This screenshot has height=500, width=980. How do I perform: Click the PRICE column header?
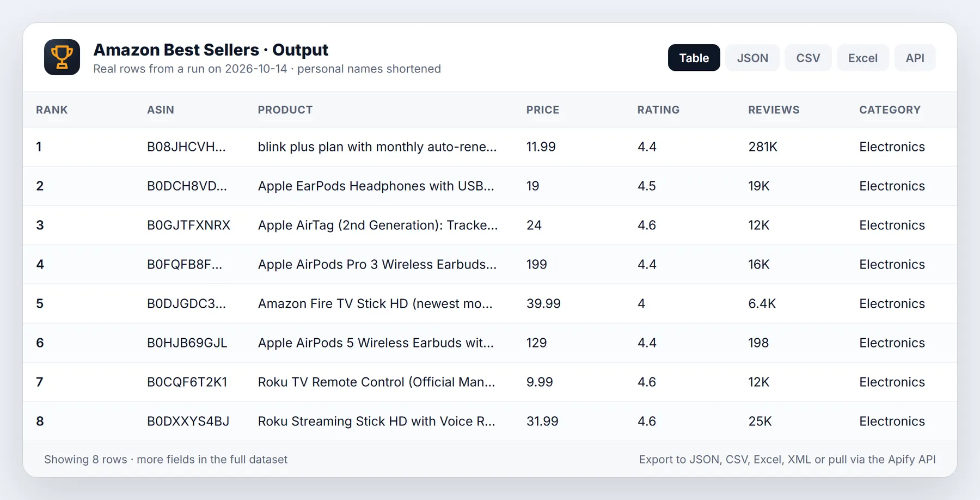[x=543, y=109]
